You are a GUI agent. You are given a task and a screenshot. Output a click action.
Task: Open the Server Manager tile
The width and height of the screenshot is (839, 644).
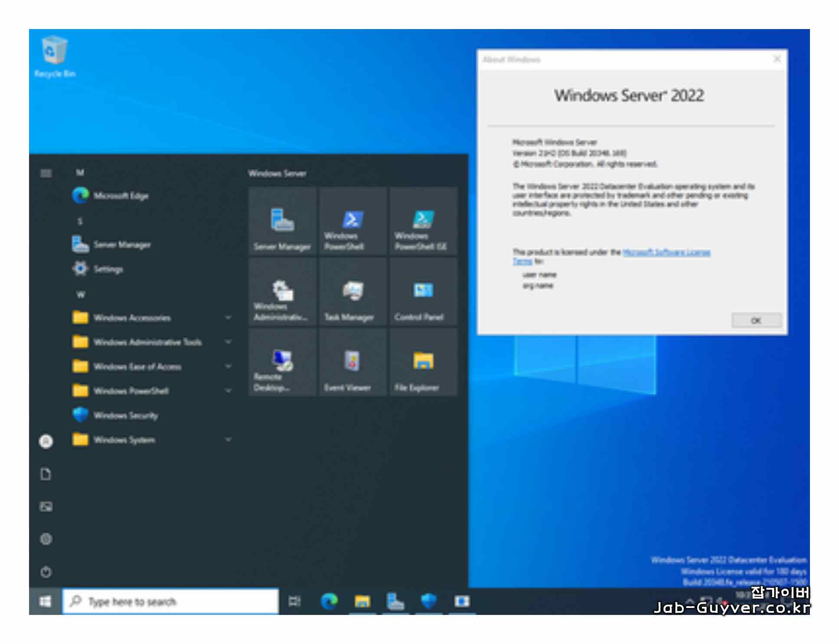(x=282, y=221)
